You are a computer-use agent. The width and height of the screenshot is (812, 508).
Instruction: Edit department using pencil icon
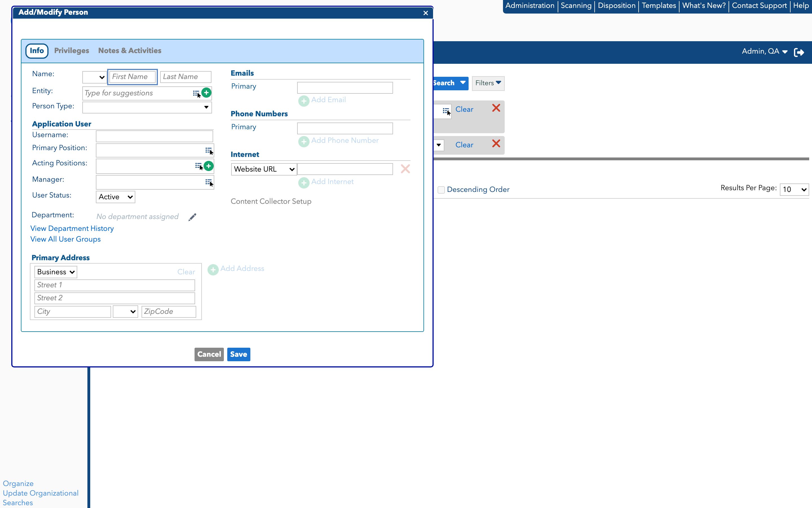[x=192, y=217]
